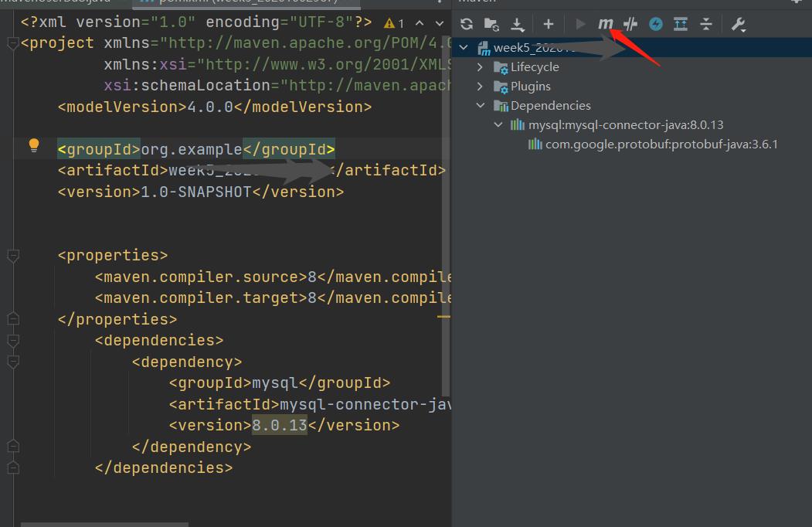
Task: Collapse the Dependencies node
Action: 481,105
